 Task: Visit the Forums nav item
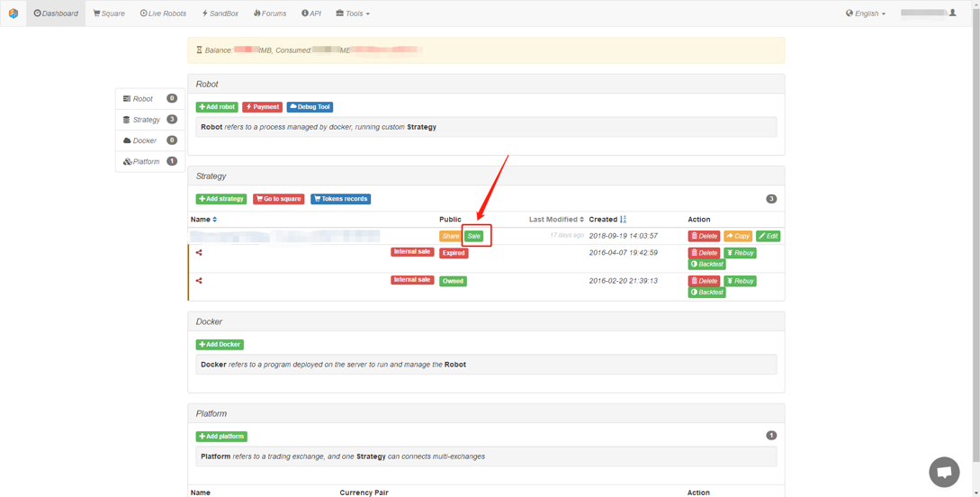pyautogui.click(x=270, y=14)
